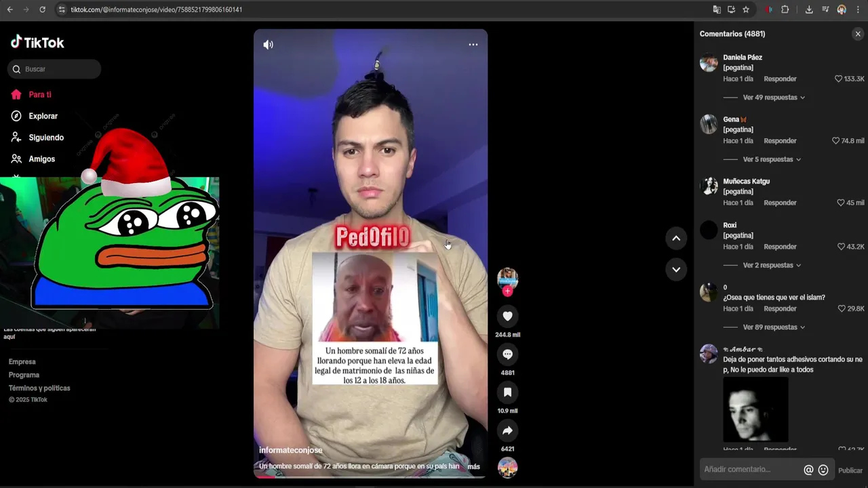Open the emoji picker in comment box
The width and height of the screenshot is (868, 488).
[x=823, y=470]
